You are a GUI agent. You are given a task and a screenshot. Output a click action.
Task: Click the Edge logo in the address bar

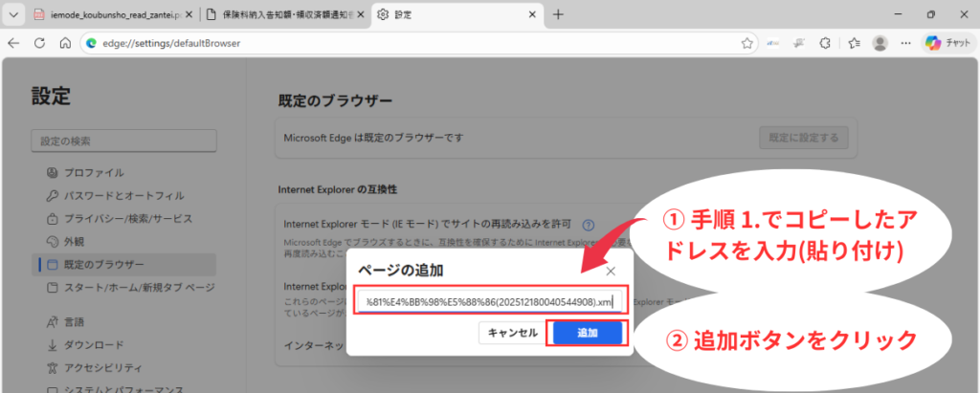(91, 43)
